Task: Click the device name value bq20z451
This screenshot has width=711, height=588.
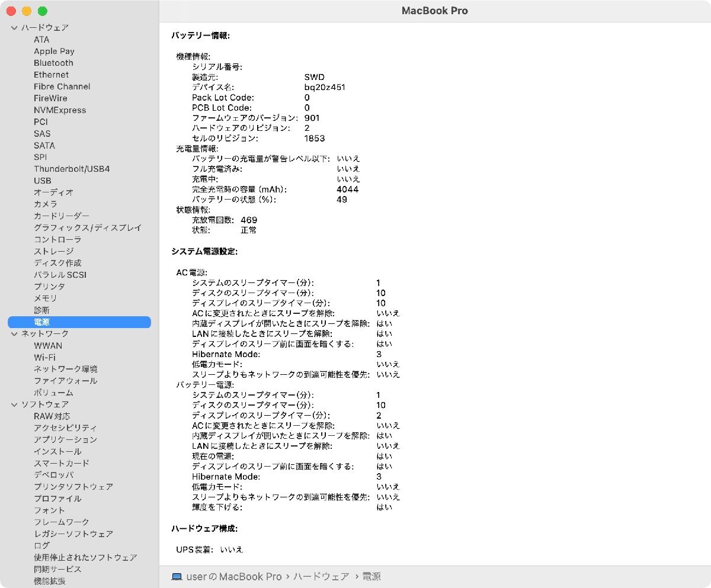Action: click(325, 87)
